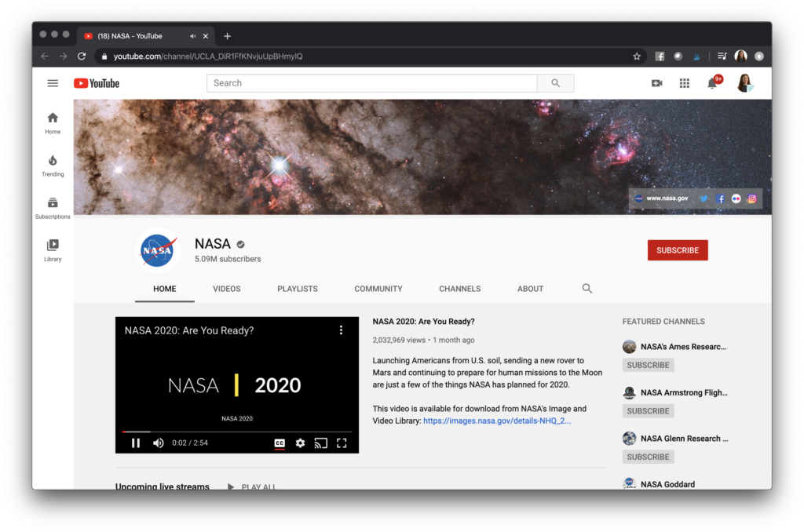This screenshot has width=804, height=532.
Task: Mute the video's volume
Action: pos(158,443)
